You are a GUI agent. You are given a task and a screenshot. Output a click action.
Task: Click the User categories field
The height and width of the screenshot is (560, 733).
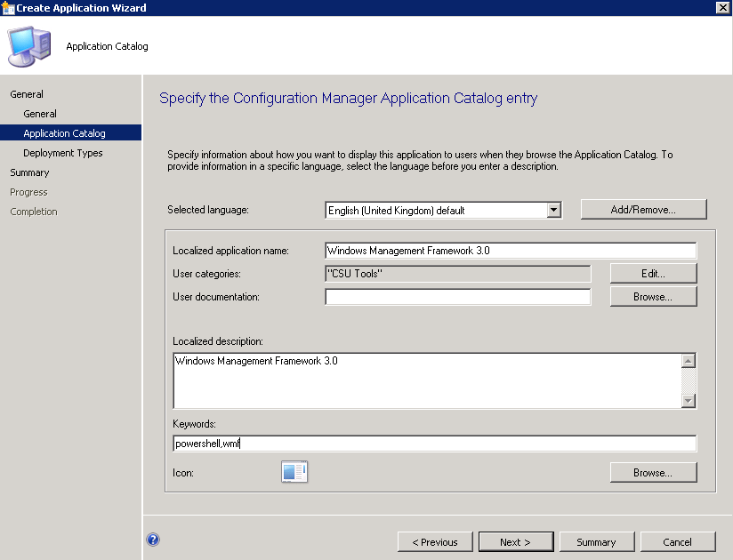pos(457,274)
